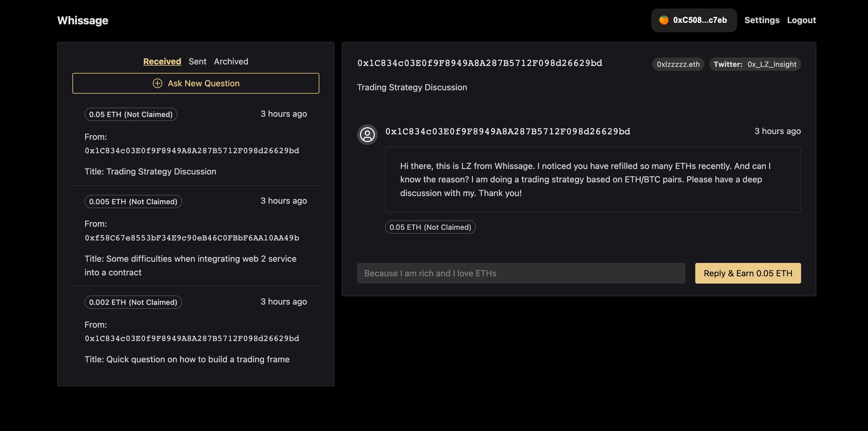
Task: Select the Received tab
Action: (162, 61)
